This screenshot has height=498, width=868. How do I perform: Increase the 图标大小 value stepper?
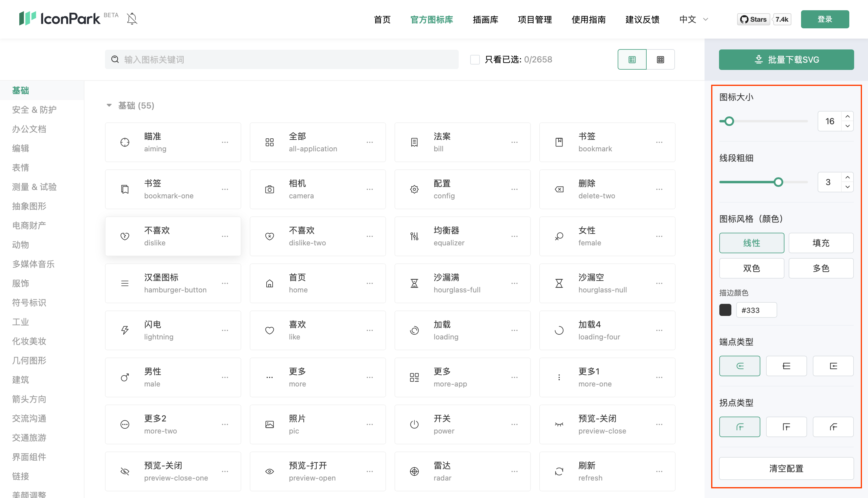847,117
